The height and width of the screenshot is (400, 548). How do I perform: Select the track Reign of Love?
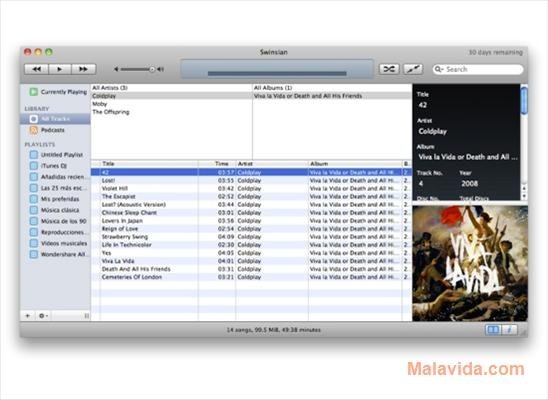click(x=251, y=228)
